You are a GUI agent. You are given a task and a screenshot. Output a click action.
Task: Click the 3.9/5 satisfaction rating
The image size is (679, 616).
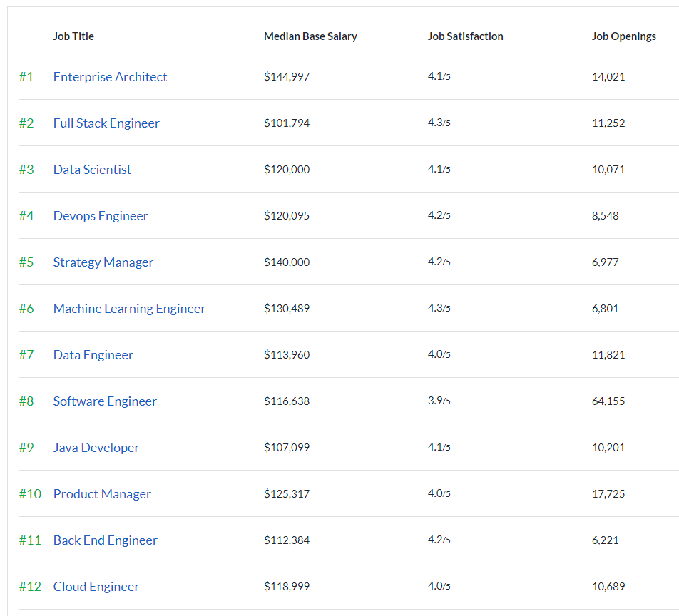439,401
